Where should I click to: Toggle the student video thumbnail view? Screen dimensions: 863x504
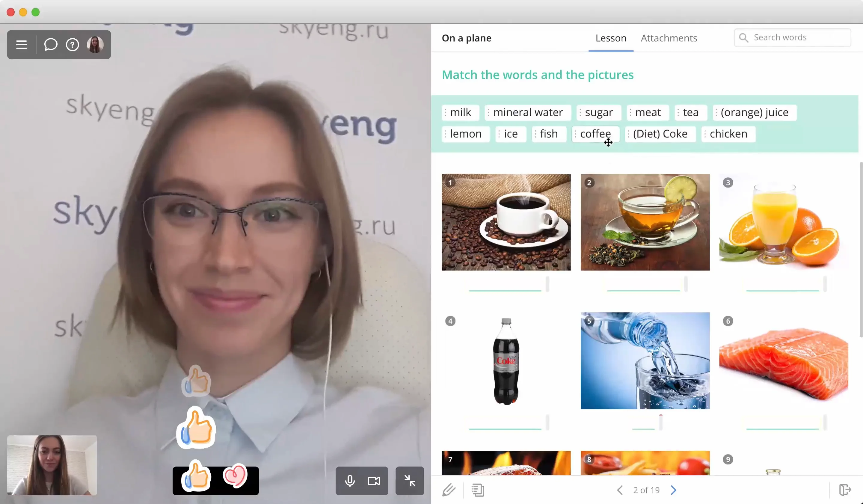[410, 481]
